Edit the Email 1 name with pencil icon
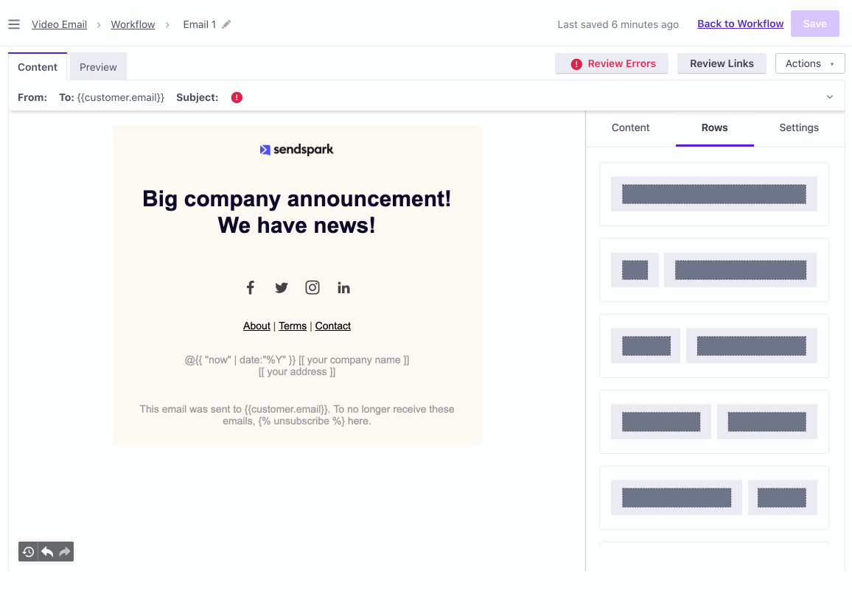Screen dimensions: 852x616 click(x=226, y=24)
